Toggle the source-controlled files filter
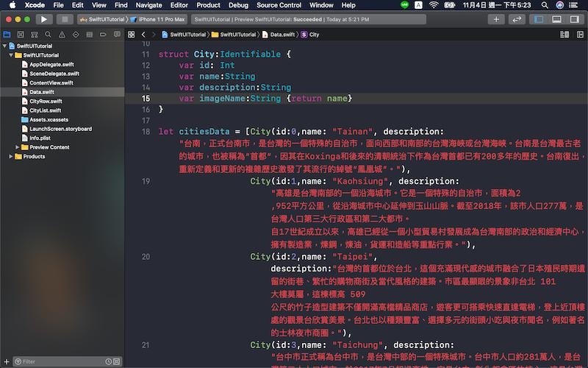 click(117, 361)
